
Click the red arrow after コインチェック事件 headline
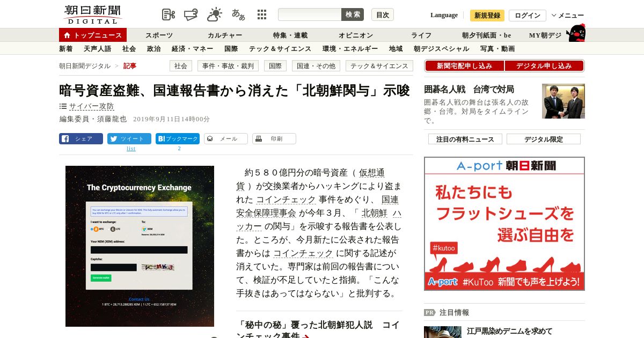[x=306, y=337]
